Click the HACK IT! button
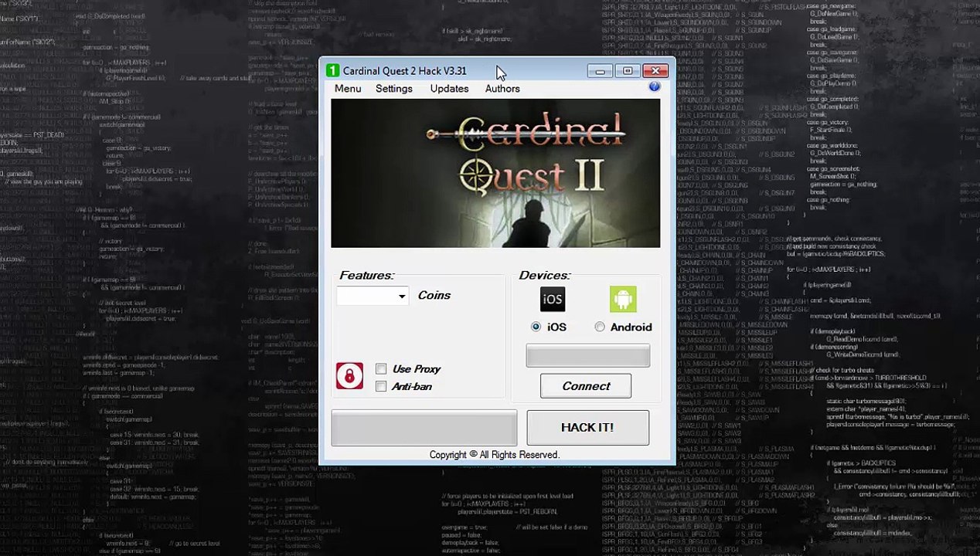 click(587, 427)
